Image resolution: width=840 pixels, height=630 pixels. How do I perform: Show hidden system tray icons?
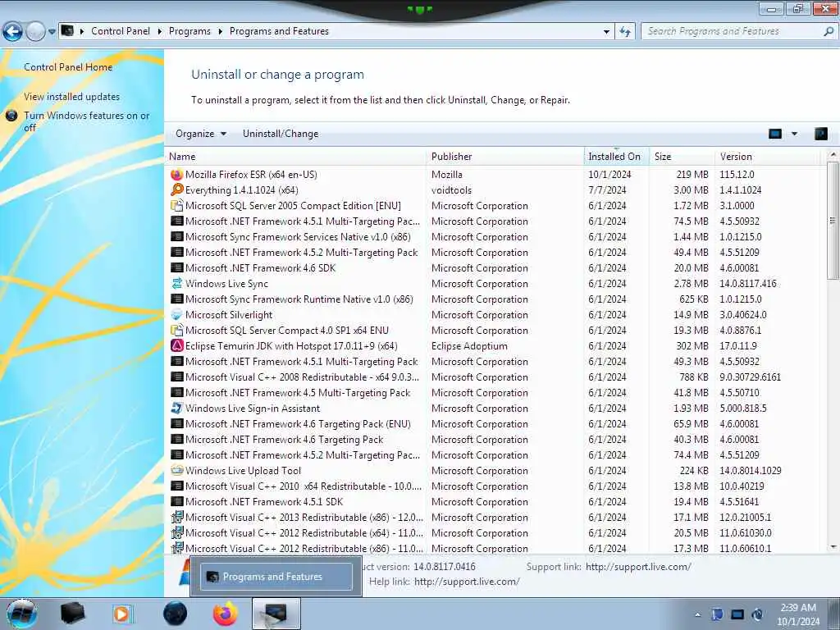[x=697, y=615]
